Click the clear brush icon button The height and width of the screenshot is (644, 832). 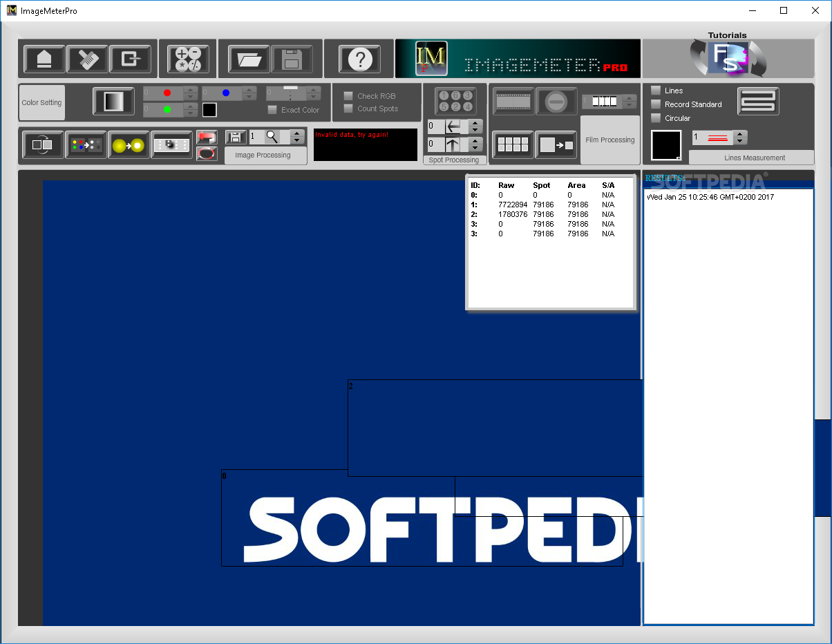pos(88,59)
